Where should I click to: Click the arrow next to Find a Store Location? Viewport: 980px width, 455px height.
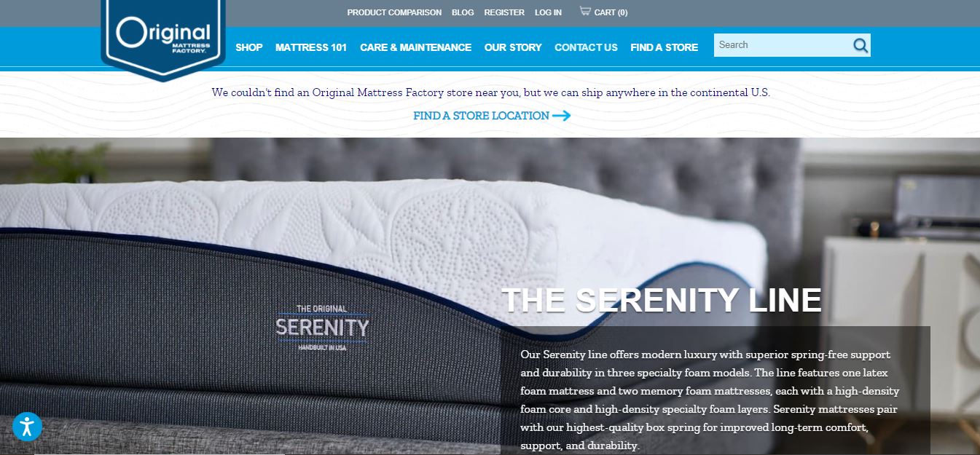point(561,116)
